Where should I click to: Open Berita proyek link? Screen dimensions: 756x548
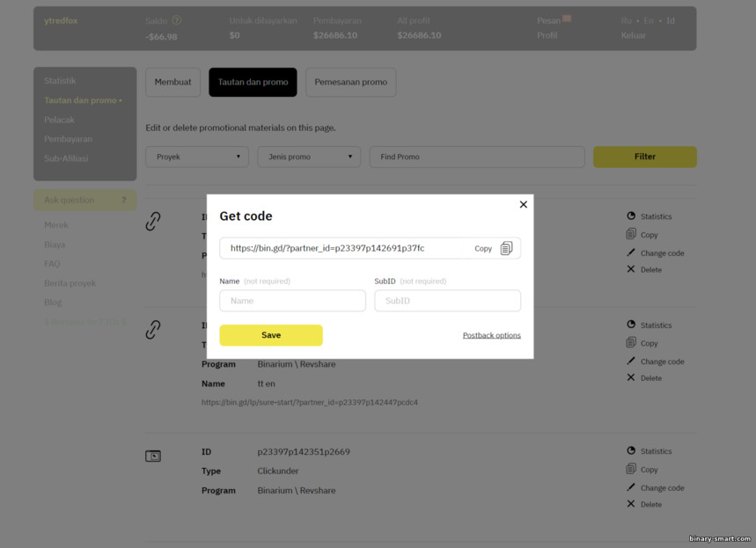[x=70, y=283]
